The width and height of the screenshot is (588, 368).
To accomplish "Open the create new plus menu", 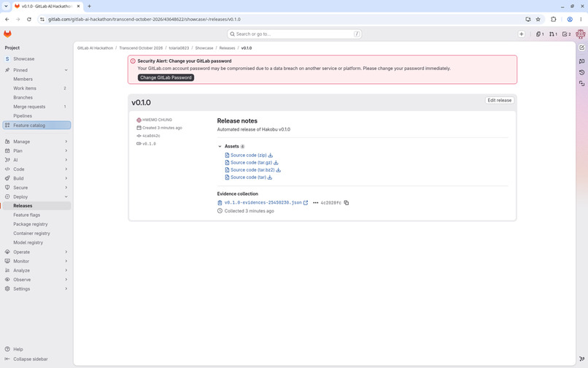I will (x=522, y=34).
